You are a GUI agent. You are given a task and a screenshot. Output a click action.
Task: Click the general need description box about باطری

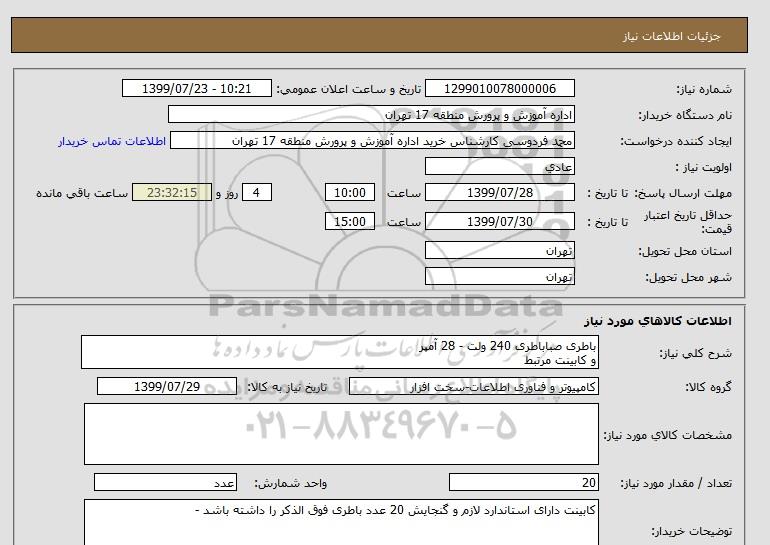point(340,352)
